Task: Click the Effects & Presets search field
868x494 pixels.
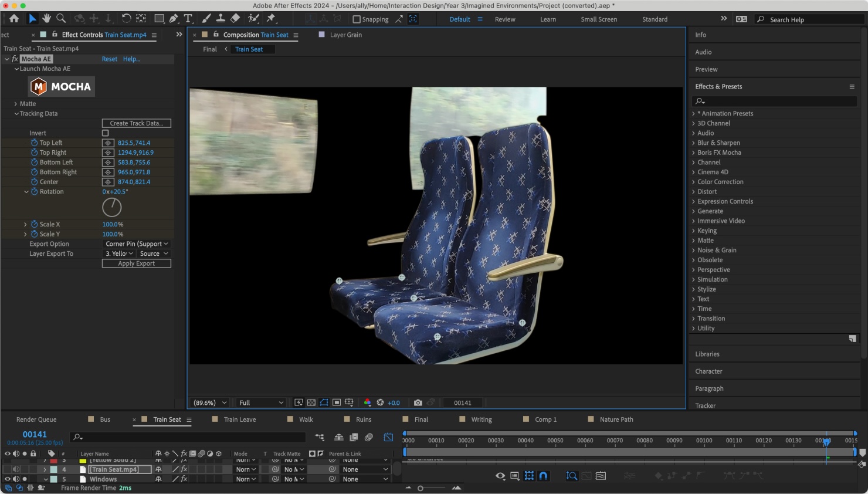Action: (775, 101)
